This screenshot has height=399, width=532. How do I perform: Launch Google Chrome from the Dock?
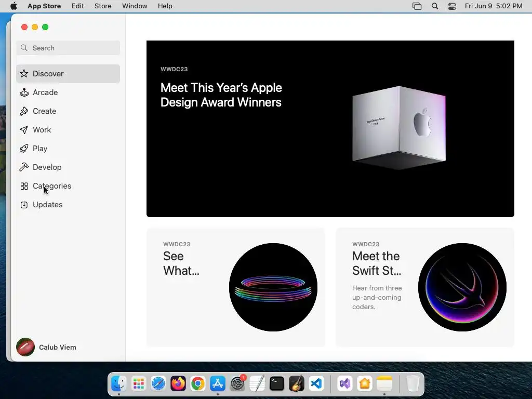(x=198, y=384)
